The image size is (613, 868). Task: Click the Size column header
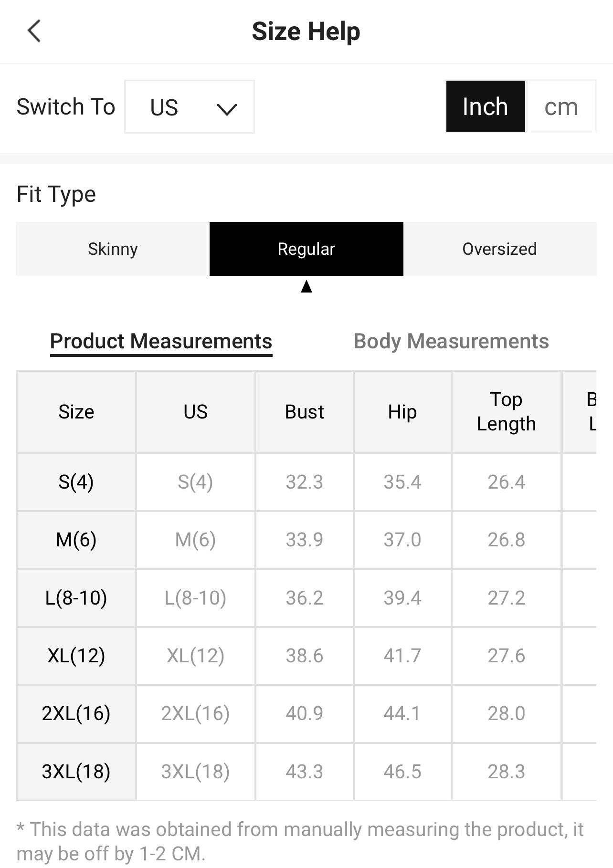click(76, 412)
